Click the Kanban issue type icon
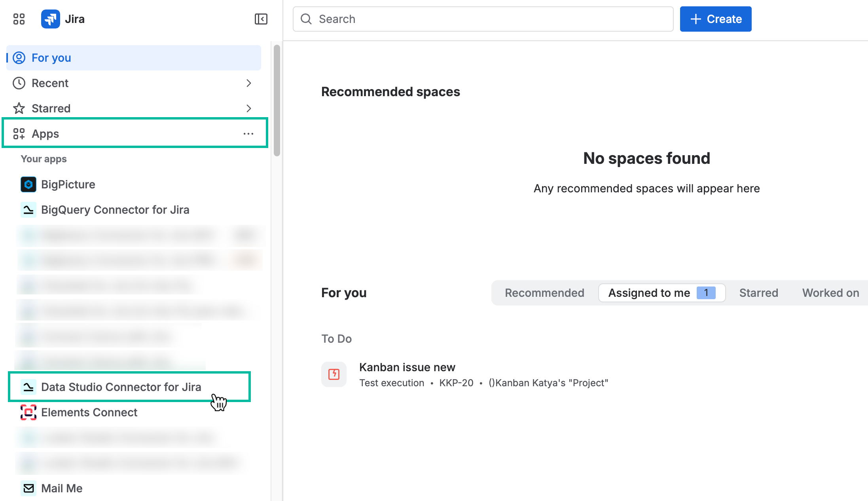 (x=334, y=374)
